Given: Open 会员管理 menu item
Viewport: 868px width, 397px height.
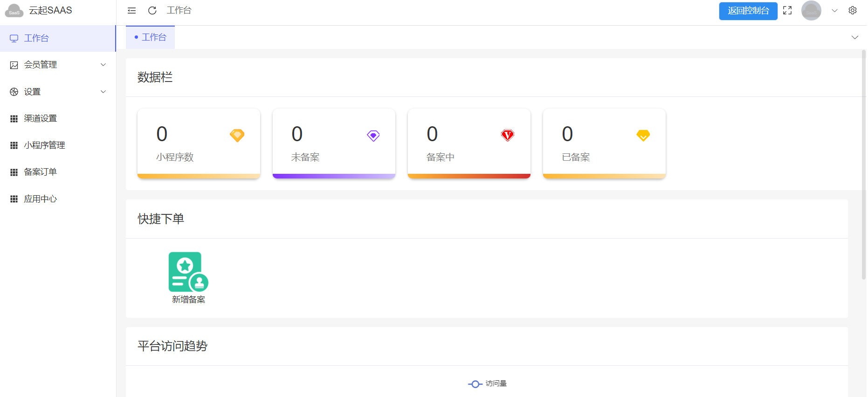Looking at the screenshot, I should [x=58, y=65].
